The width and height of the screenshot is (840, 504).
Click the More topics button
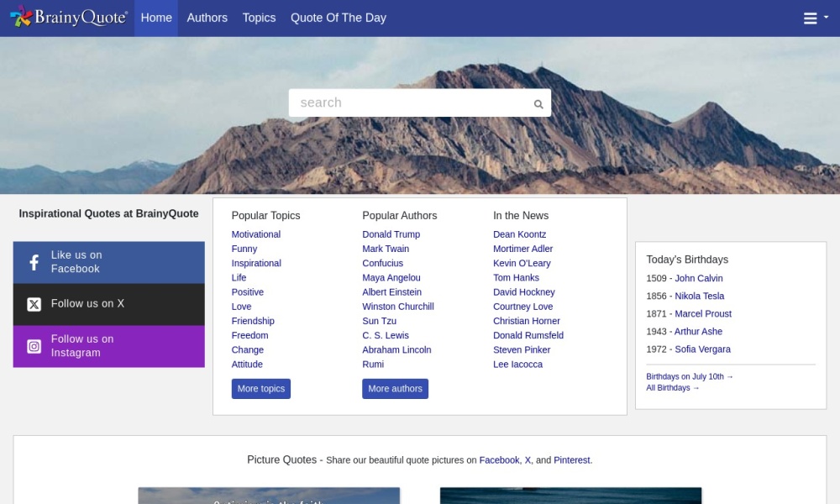click(x=261, y=389)
